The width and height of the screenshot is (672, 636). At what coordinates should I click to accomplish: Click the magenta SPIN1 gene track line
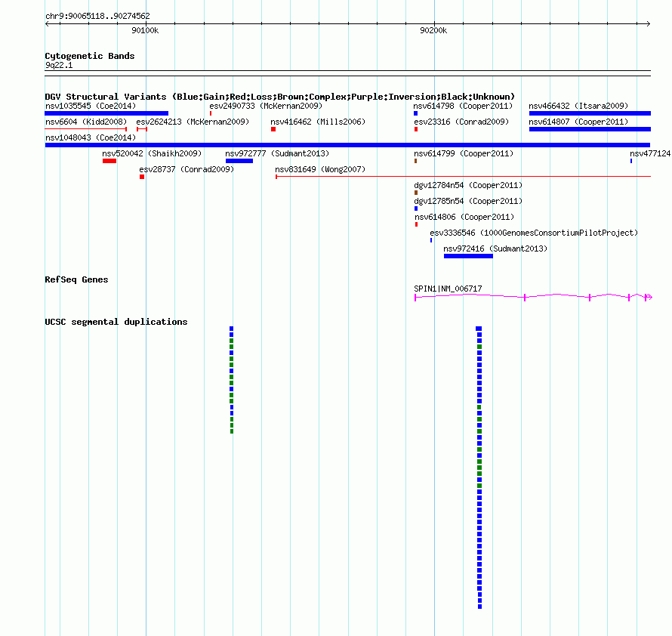533,297
